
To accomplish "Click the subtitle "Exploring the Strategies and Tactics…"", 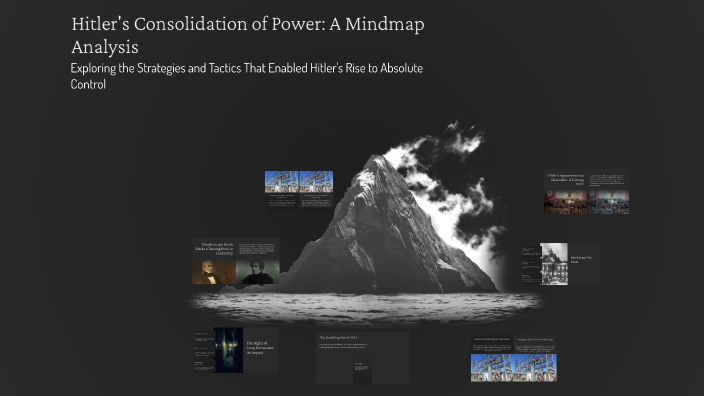I will (x=246, y=76).
